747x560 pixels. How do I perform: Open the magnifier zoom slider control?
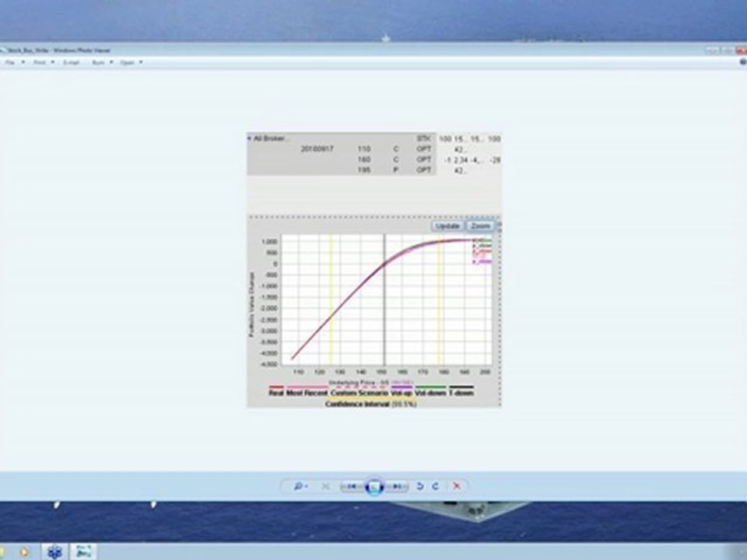[x=300, y=486]
